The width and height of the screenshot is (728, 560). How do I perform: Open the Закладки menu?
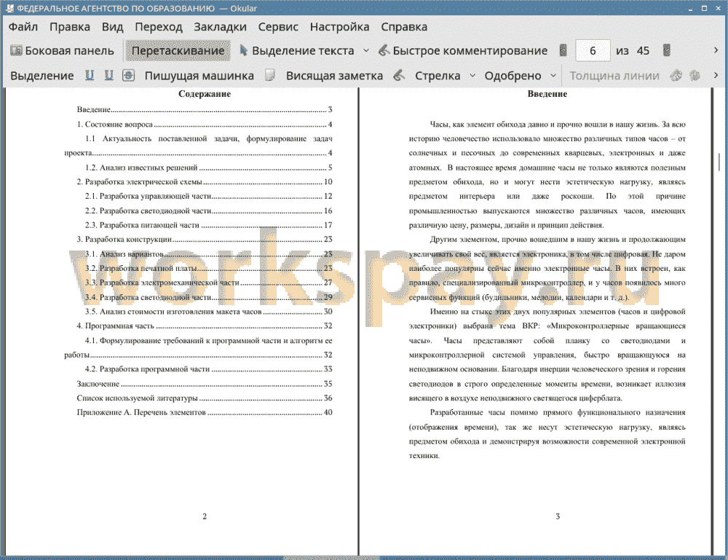tap(220, 27)
